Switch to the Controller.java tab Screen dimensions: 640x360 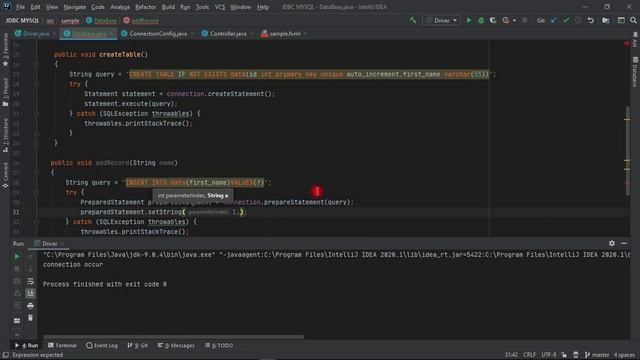(228, 34)
